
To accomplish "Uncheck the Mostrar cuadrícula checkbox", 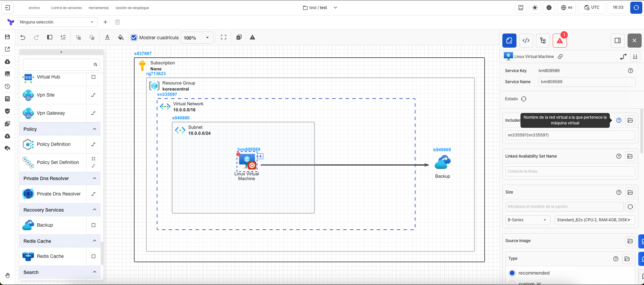I will coord(134,38).
